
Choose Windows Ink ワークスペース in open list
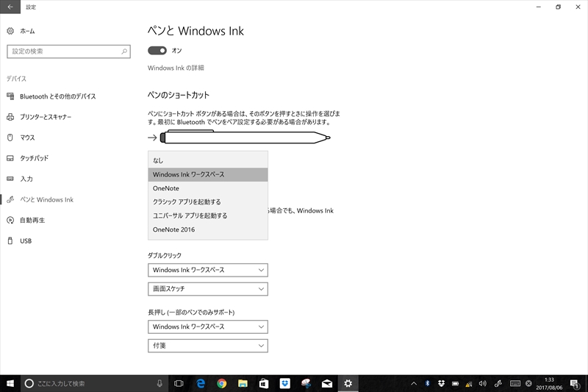pos(208,174)
